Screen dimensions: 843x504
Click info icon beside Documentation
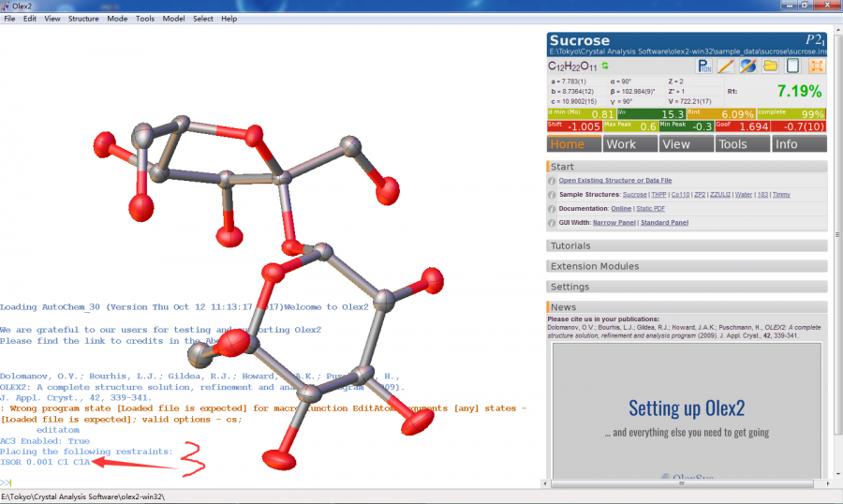click(552, 209)
